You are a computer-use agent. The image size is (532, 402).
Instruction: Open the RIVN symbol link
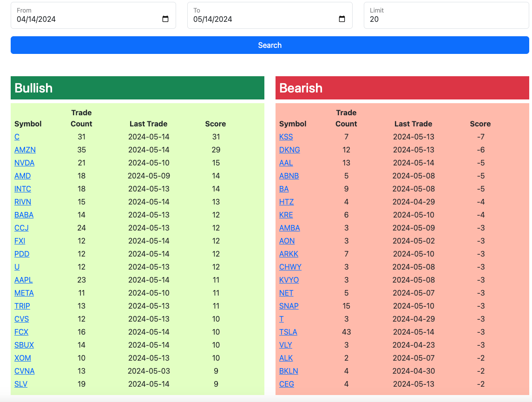[23, 202]
